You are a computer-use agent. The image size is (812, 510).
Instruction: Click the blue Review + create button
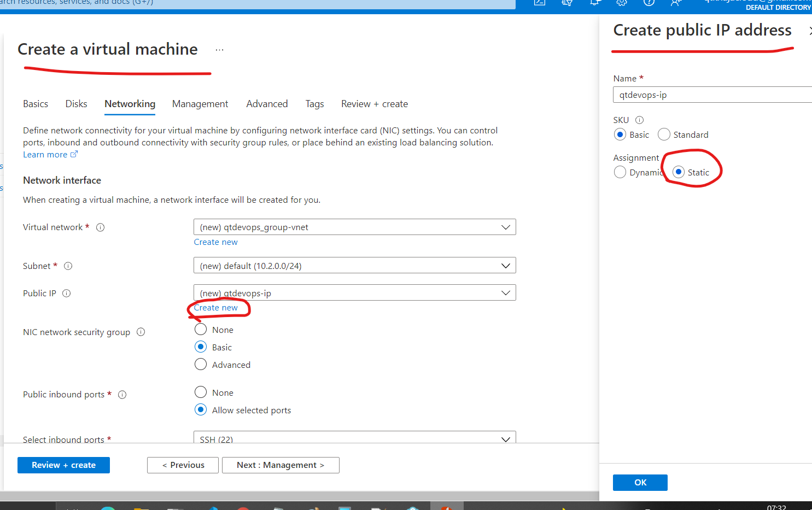click(63, 465)
